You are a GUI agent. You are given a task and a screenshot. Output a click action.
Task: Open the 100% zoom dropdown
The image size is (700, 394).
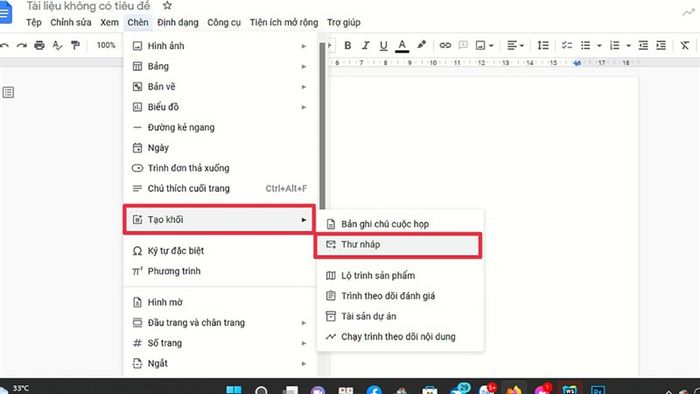[x=106, y=45]
